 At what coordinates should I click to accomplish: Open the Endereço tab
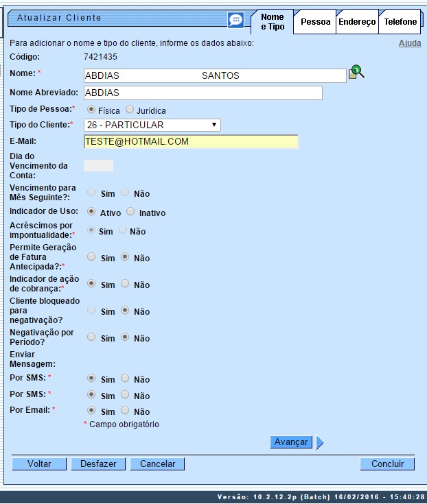click(x=357, y=22)
